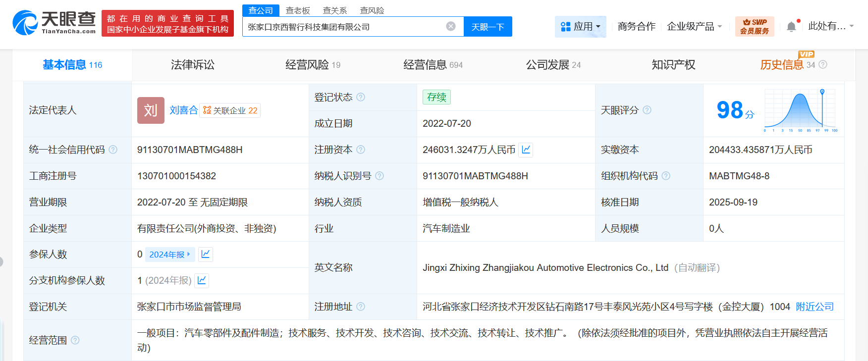Expand the 企业级产品 dropdown menu
This screenshot has height=361, width=868.
pyautogui.click(x=694, y=26)
